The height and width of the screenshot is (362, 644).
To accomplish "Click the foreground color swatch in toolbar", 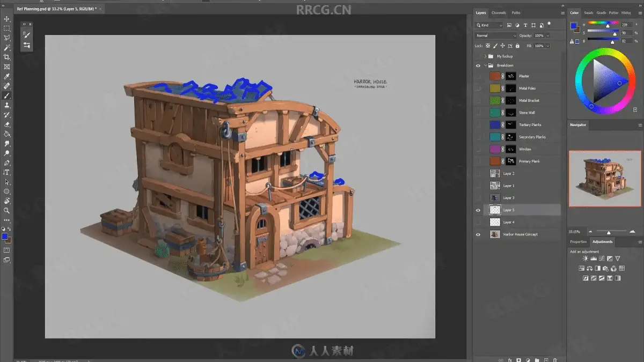I will pyautogui.click(x=5, y=236).
